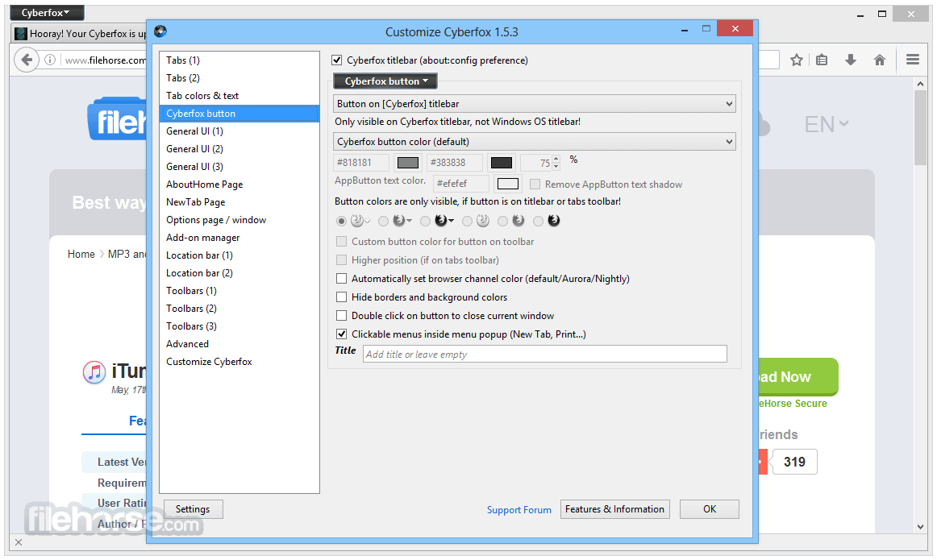
Task: Open Location bar (1) category
Action: (239, 255)
